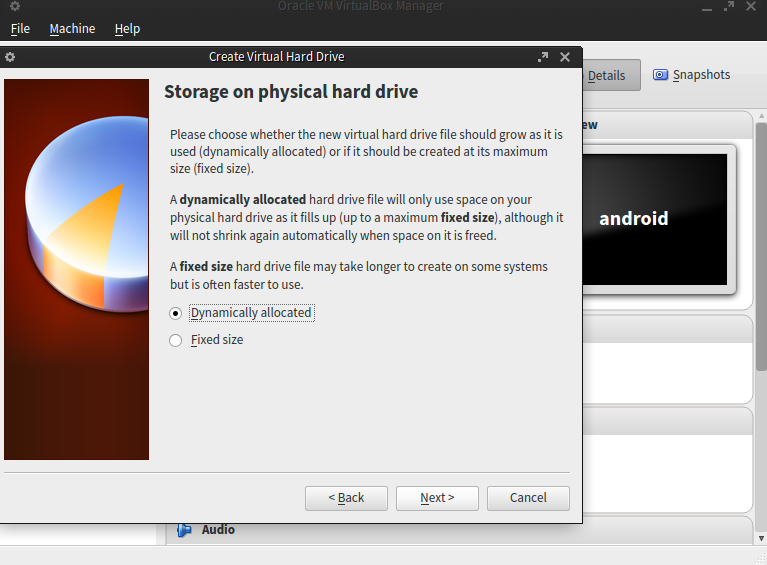Viewport: 767px width, 565px height.
Task: Click the gear icon in the dialog title bar
Action: pos(10,57)
